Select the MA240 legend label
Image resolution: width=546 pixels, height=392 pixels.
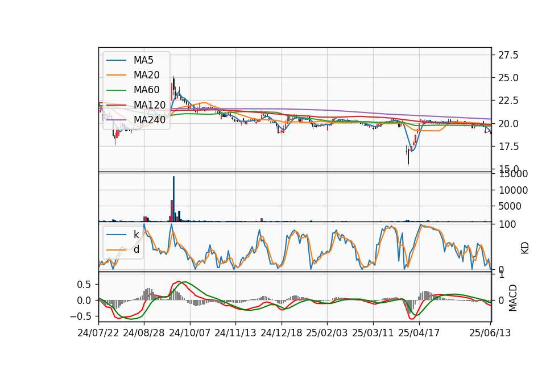pyautogui.click(x=150, y=120)
